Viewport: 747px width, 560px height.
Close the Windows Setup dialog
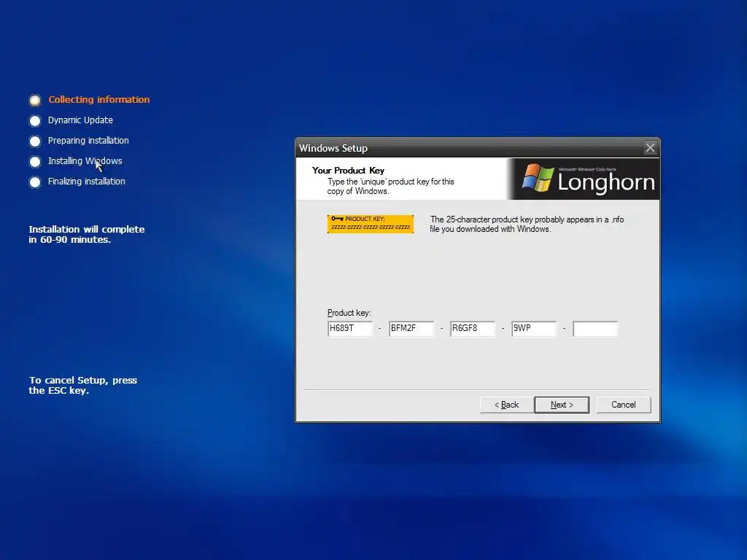650,148
